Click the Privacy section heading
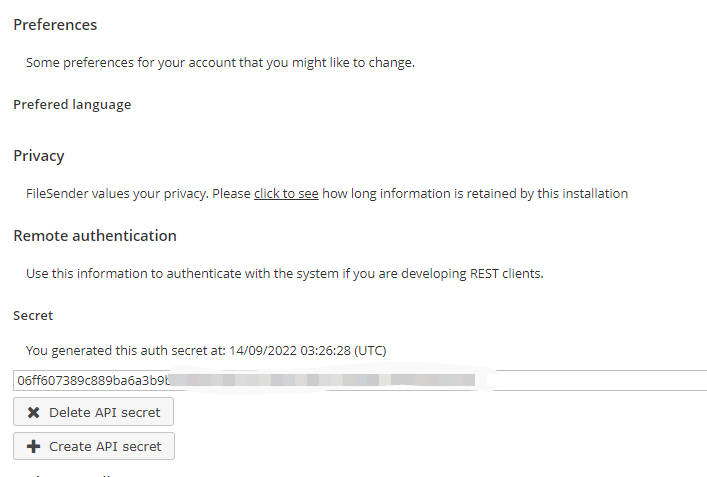 [38, 156]
